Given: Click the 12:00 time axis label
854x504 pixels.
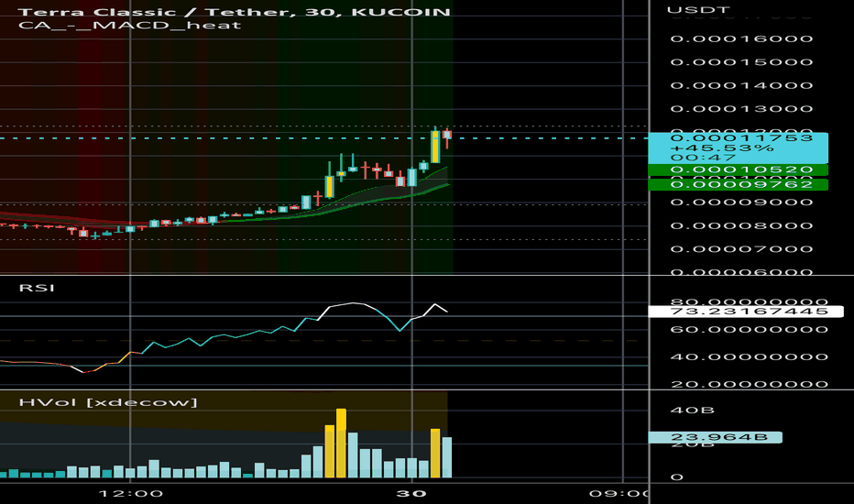Looking at the screenshot, I should (x=131, y=494).
